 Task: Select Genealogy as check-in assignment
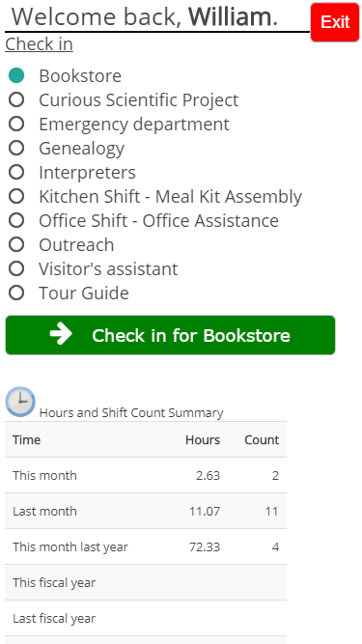pyautogui.click(x=16, y=148)
